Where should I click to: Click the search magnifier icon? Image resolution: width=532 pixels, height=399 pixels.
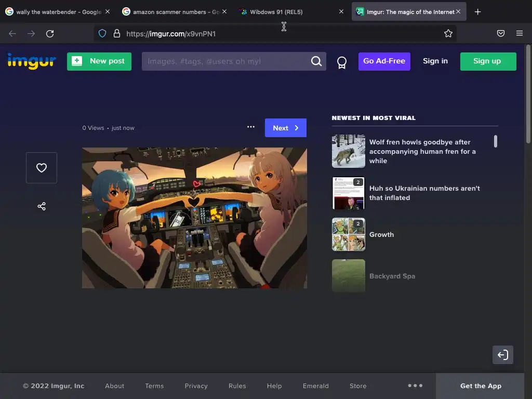(x=316, y=61)
